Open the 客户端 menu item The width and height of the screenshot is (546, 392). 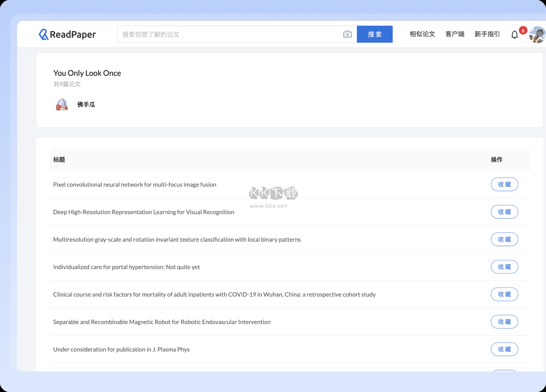[455, 34]
